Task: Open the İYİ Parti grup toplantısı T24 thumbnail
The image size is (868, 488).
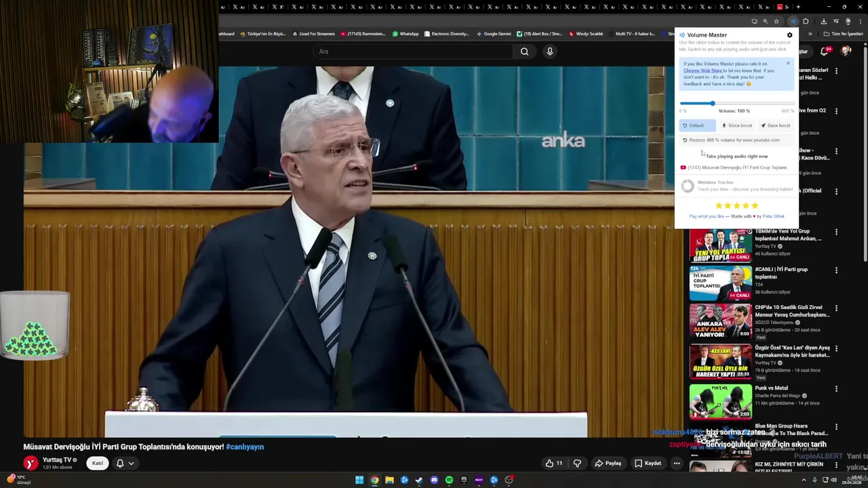Action: [x=721, y=284]
